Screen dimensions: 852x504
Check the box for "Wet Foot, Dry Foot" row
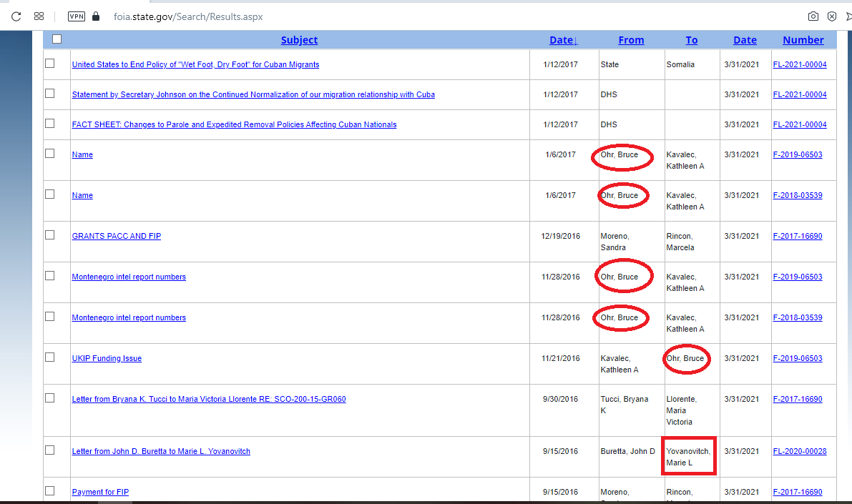coord(50,64)
